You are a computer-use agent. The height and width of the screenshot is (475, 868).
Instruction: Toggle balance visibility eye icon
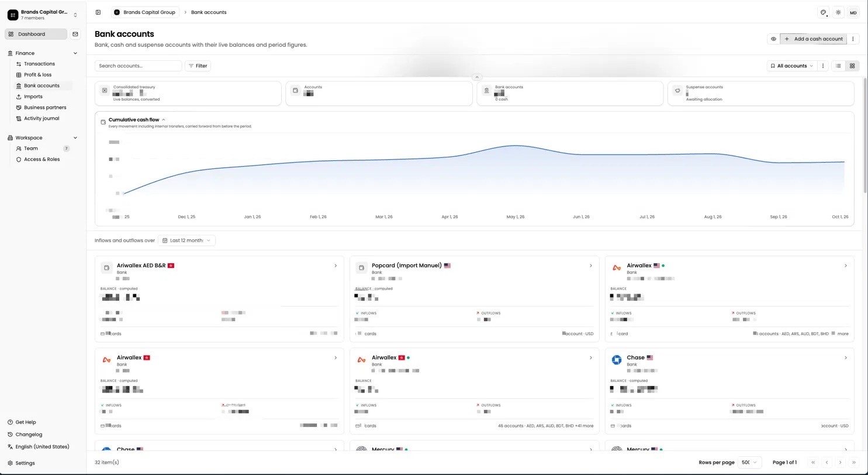tap(773, 39)
